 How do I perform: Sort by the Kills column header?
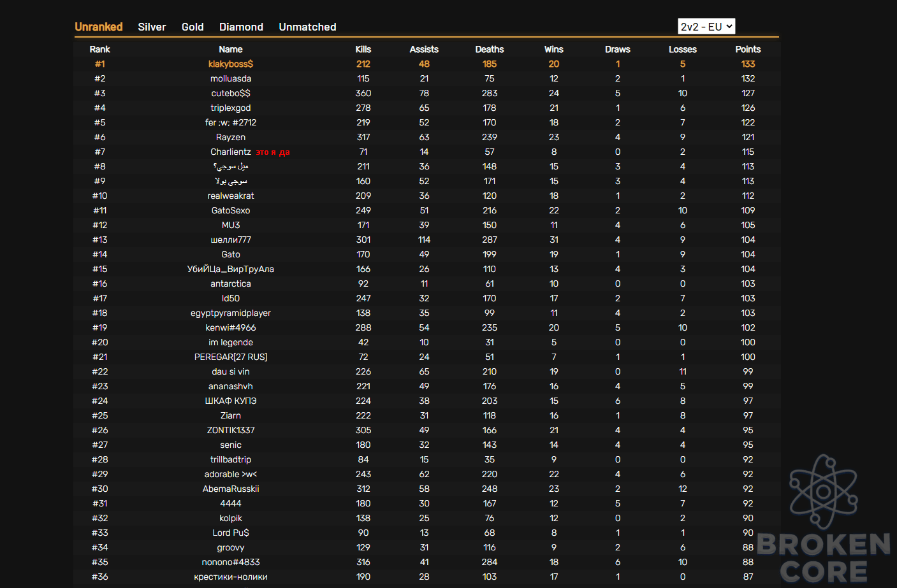coord(363,49)
